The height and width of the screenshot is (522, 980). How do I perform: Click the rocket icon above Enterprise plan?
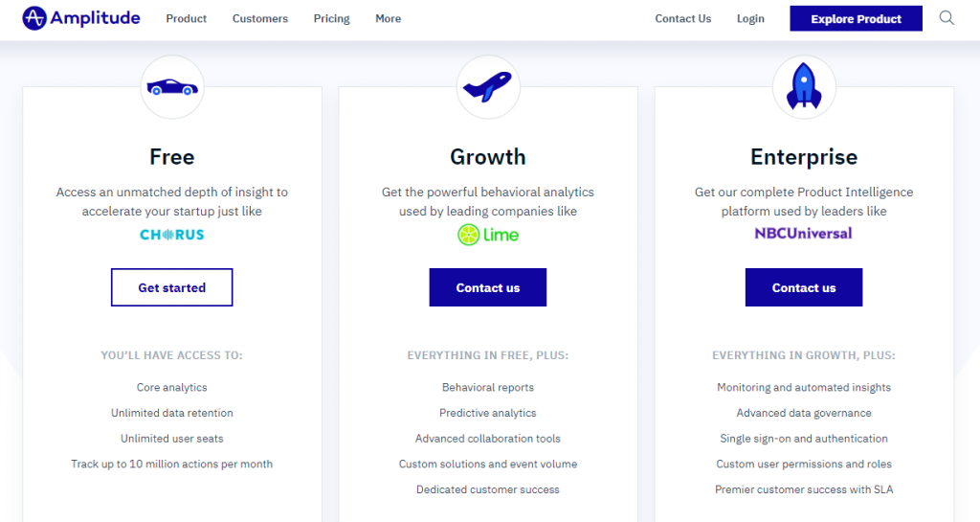click(x=804, y=86)
